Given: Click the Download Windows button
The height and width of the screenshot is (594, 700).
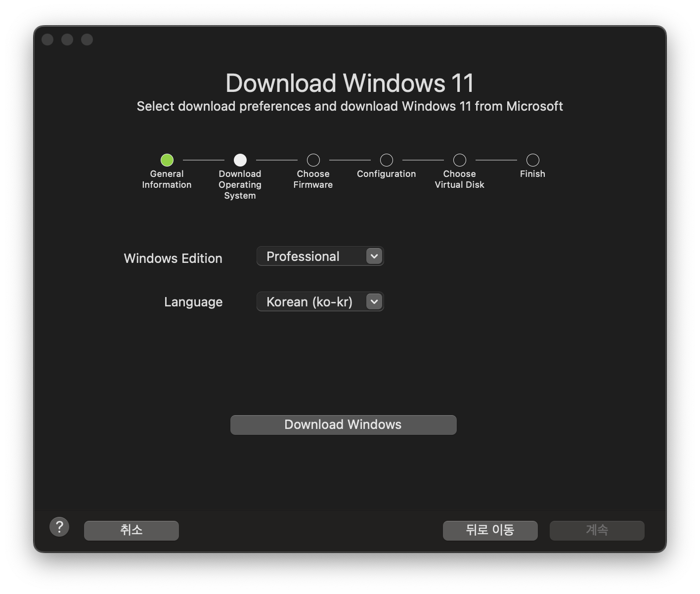Looking at the screenshot, I should 343,425.
